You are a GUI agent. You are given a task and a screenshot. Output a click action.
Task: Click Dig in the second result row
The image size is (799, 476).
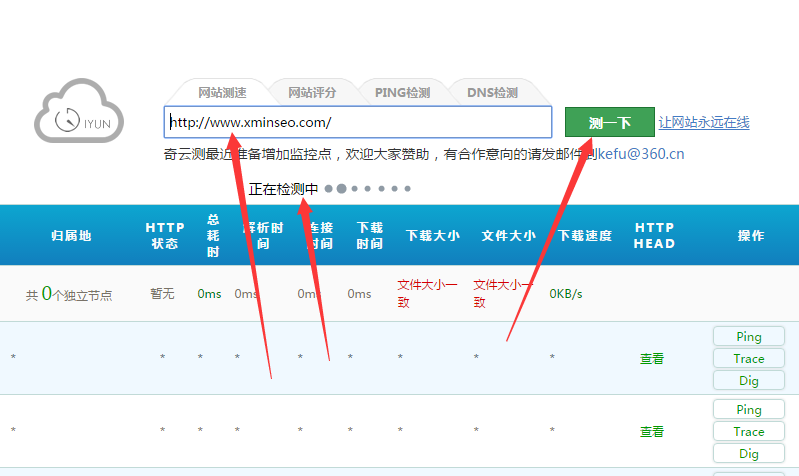pyautogui.click(x=749, y=453)
